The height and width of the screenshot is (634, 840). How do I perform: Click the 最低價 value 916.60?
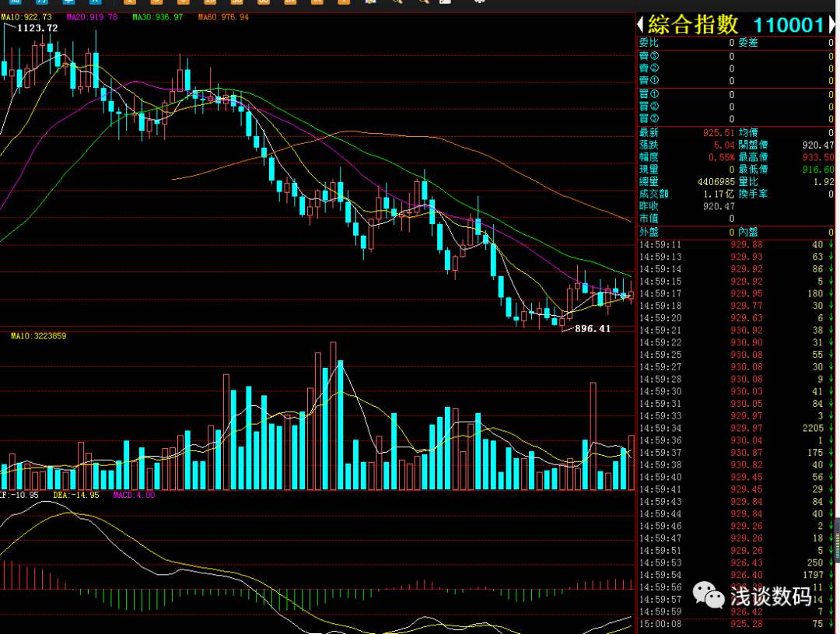(x=818, y=170)
